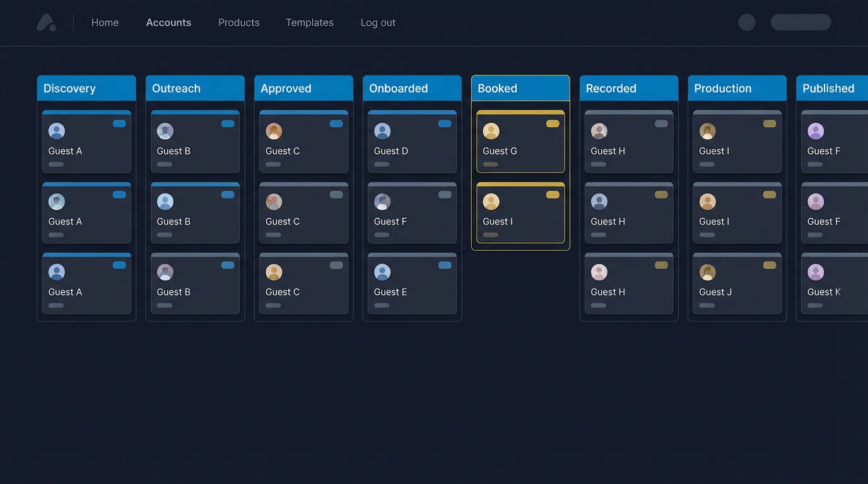
Task: Open Guest K's avatar
Action: [x=816, y=272]
